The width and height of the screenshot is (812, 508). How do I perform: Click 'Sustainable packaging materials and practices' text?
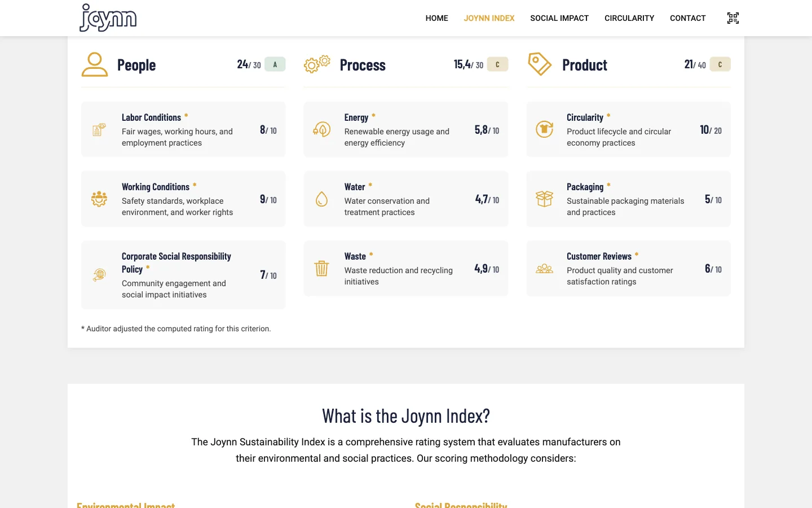tap(625, 207)
